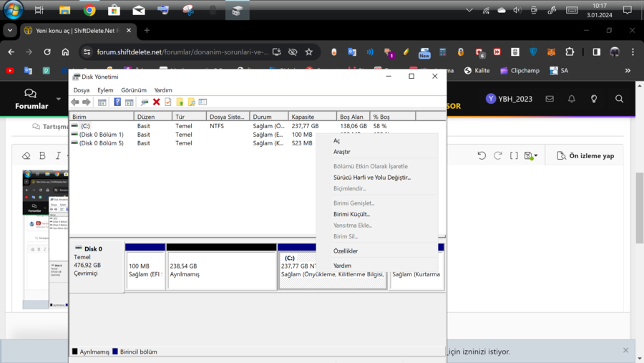Image resolution: width=644 pixels, height=363 pixels.
Task: Click the forum notification bell icon
Action: pyautogui.click(x=572, y=99)
